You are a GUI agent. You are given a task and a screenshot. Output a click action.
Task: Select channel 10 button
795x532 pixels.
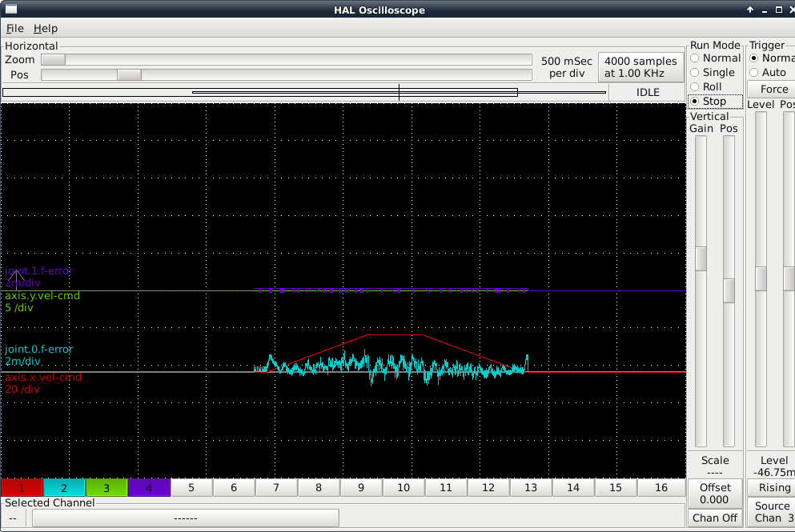(404, 487)
